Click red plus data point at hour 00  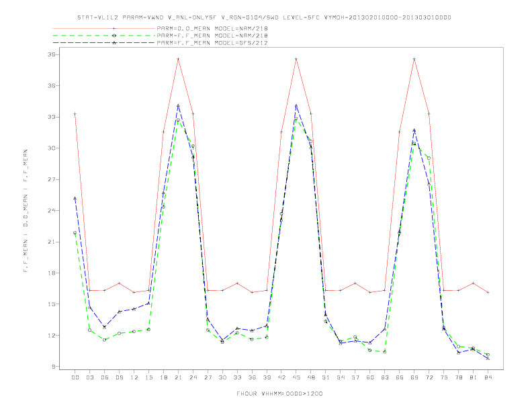[75, 114]
